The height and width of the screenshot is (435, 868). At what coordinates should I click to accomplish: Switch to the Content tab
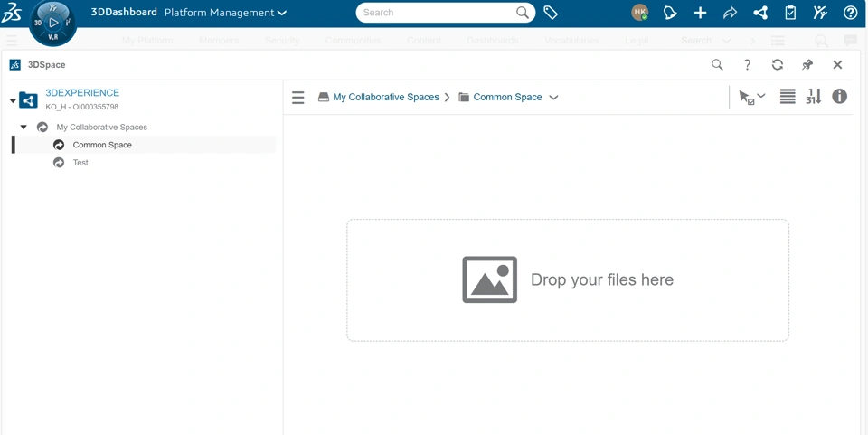coord(424,41)
